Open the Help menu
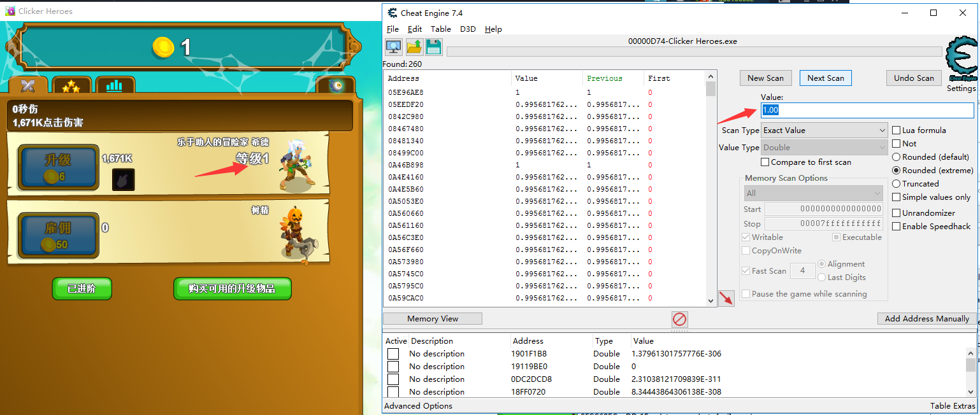Image resolution: width=980 pixels, height=415 pixels. 493,29
